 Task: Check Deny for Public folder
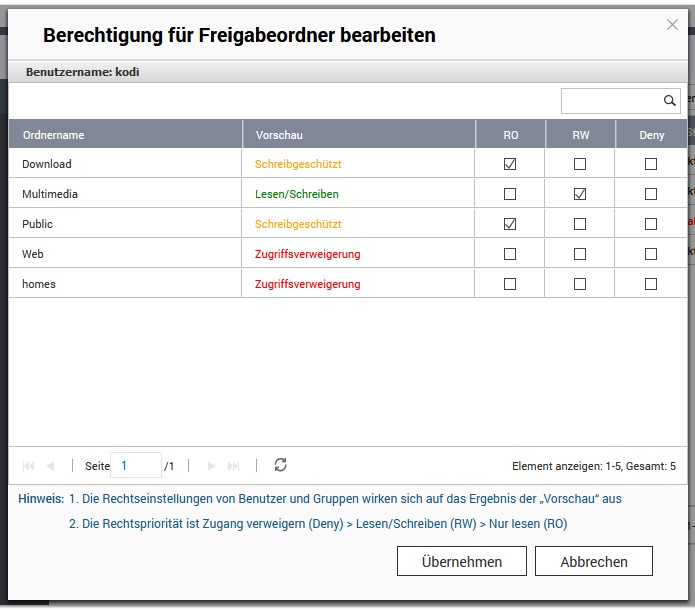[651, 224]
